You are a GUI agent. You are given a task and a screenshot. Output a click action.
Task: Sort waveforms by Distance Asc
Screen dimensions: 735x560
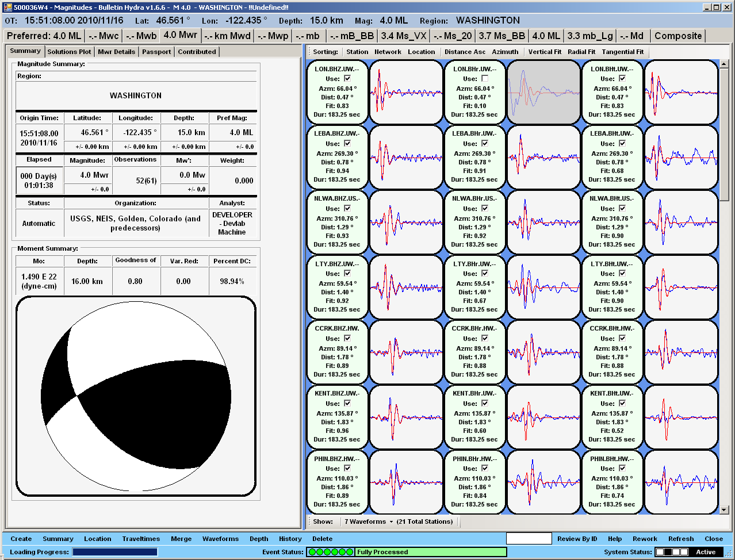pyautogui.click(x=465, y=52)
